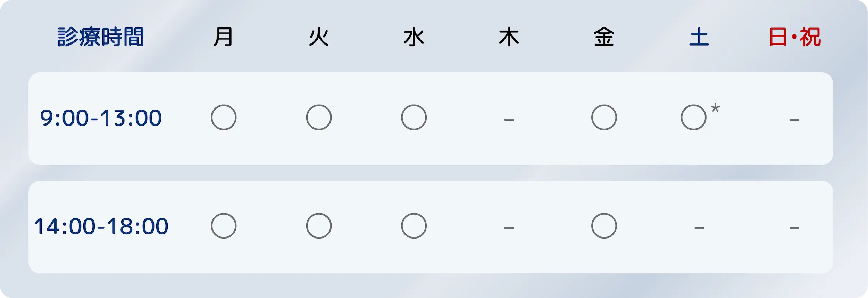This screenshot has height=298, width=868.
Task: Click the Sunday/holiday morning closed dash
Action: tap(794, 120)
